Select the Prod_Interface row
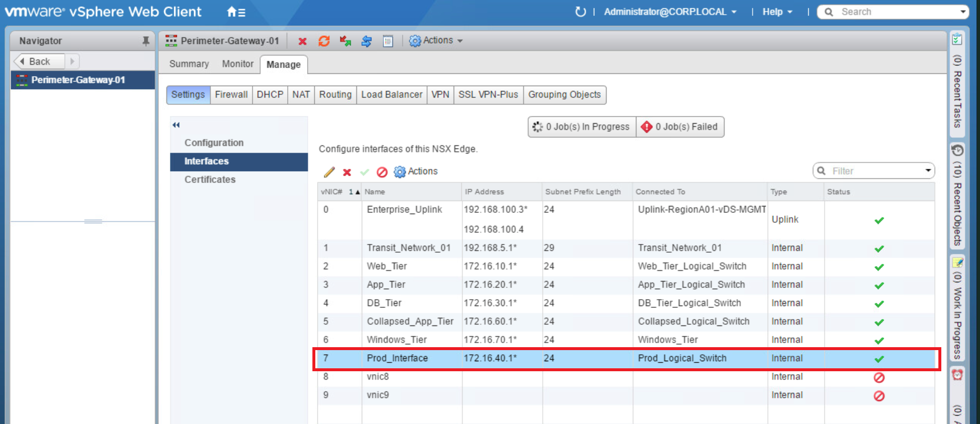Image resolution: width=980 pixels, height=424 pixels. click(626, 359)
